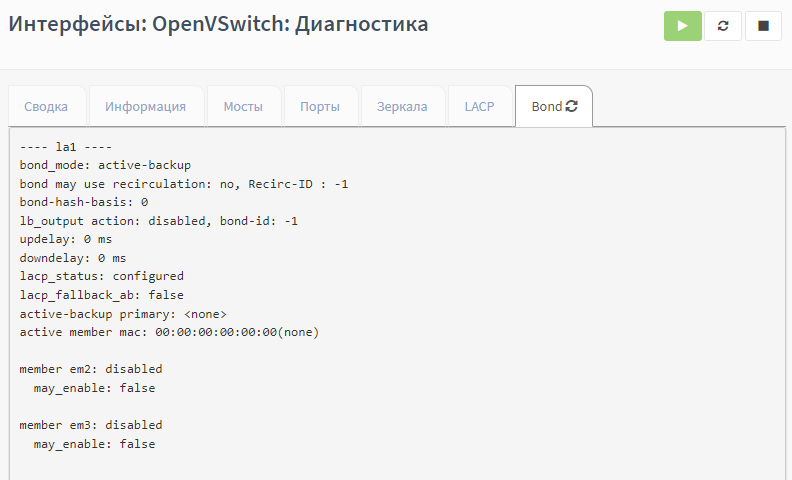
Task: Select the Мосты tab
Action: point(243,107)
